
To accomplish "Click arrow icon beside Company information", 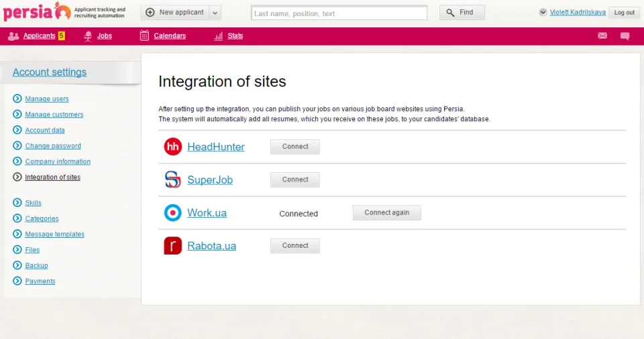I will [x=17, y=161].
